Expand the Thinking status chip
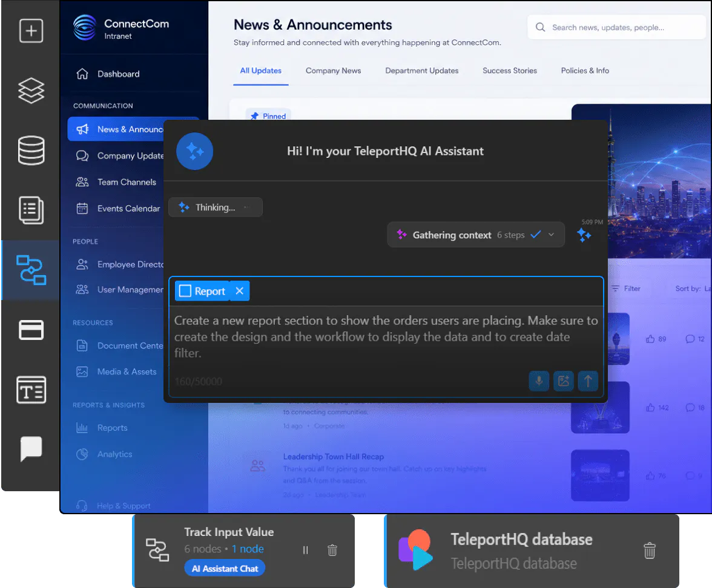The width and height of the screenshot is (712, 588). [x=216, y=207]
